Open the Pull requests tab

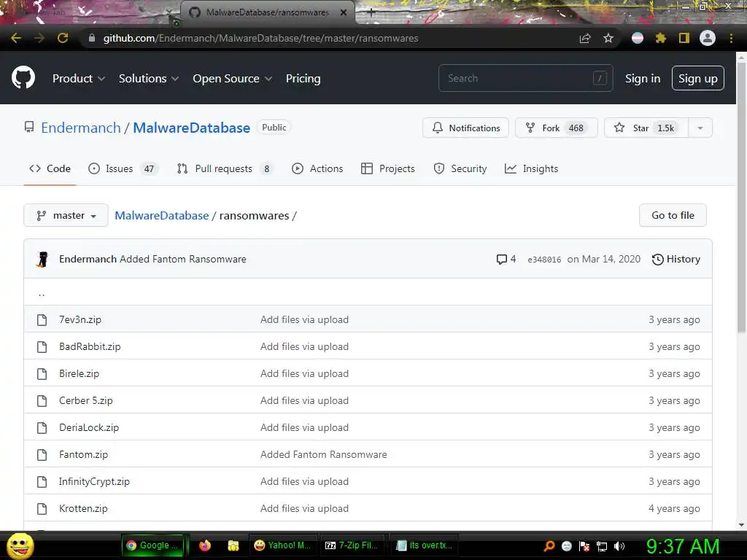225,168
